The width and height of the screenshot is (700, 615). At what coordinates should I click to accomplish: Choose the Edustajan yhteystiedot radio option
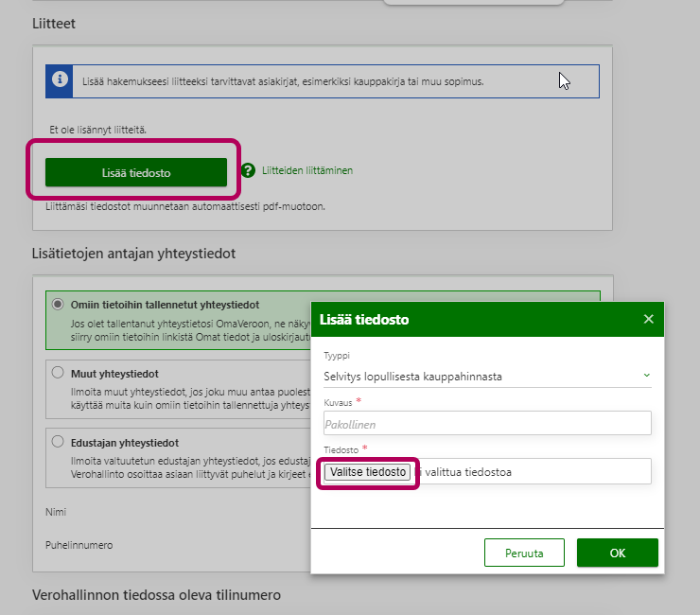(x=58, y=442)
